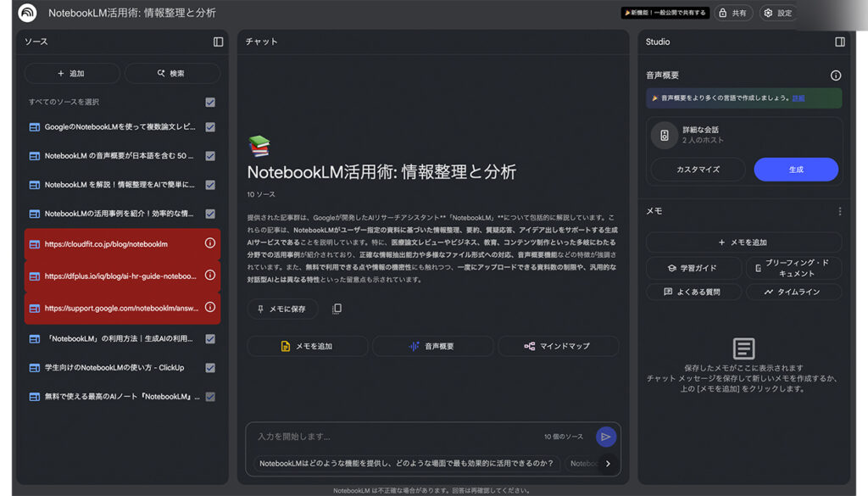Open 設定 settings button
The image size is (868, 496).
coord(778,13)
